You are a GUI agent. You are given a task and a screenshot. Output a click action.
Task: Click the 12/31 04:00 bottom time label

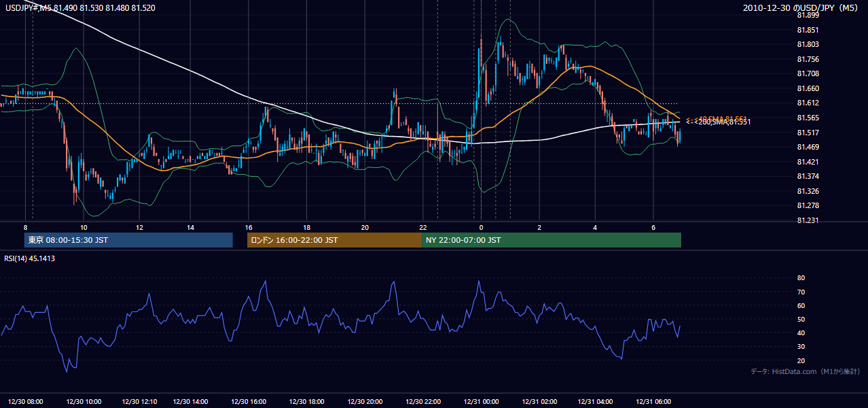coord(596,401)
